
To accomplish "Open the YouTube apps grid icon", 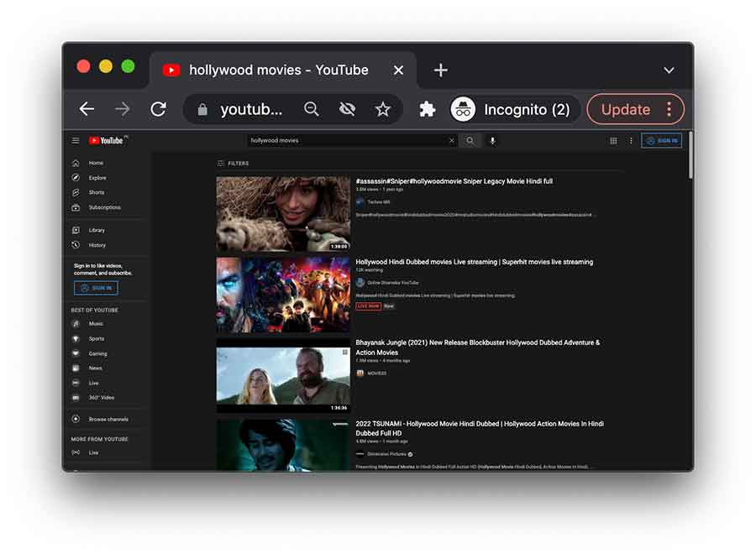I will pos(613,141).
